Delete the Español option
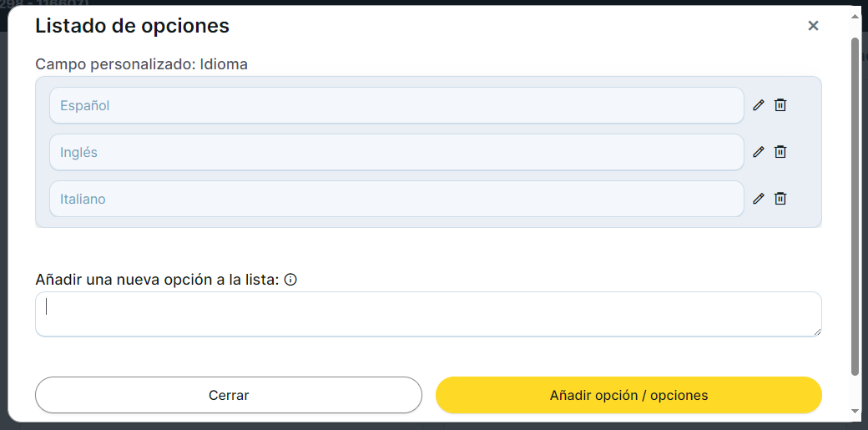The height and width of the screenshot is (430, 868). point(780,105)
